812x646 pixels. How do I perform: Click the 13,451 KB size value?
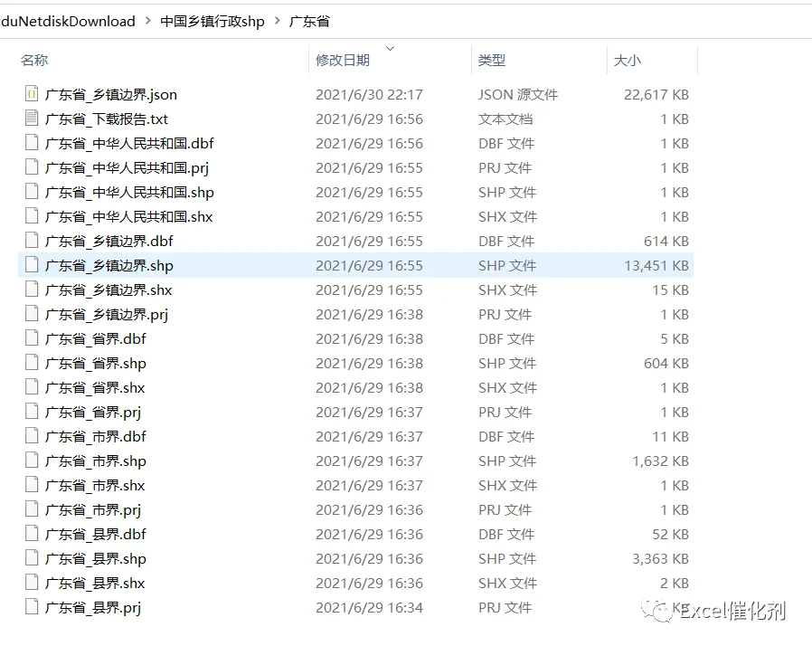[x=656, y=265]
